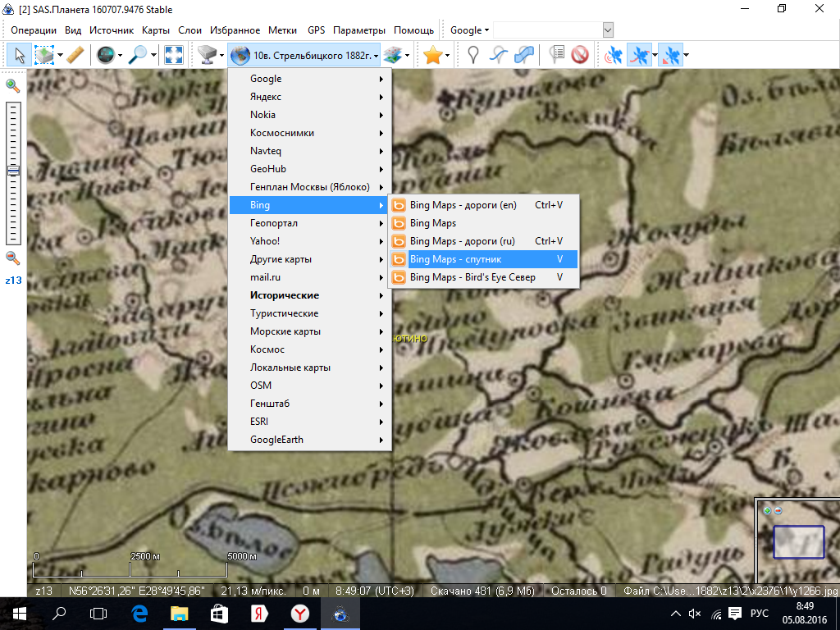Click the SAS.Planet taskbar icon

click(x=340, y=614)
